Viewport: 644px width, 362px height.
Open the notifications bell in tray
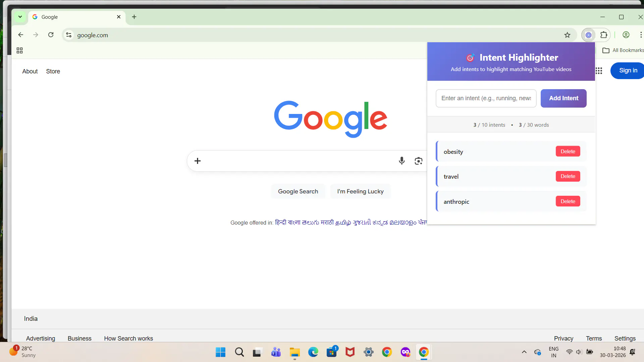(632, 352)
